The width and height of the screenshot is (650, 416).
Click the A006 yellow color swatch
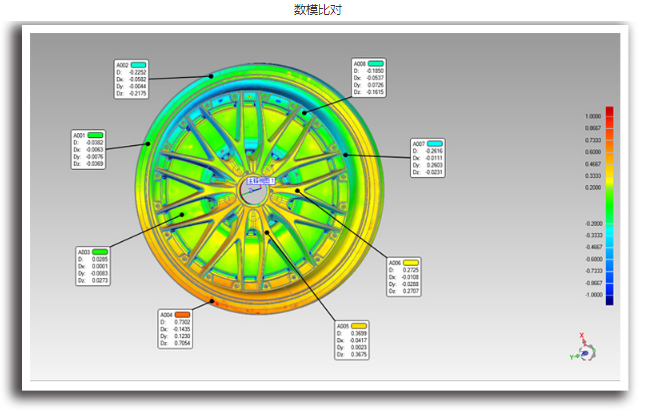click(x=411, y=262)
